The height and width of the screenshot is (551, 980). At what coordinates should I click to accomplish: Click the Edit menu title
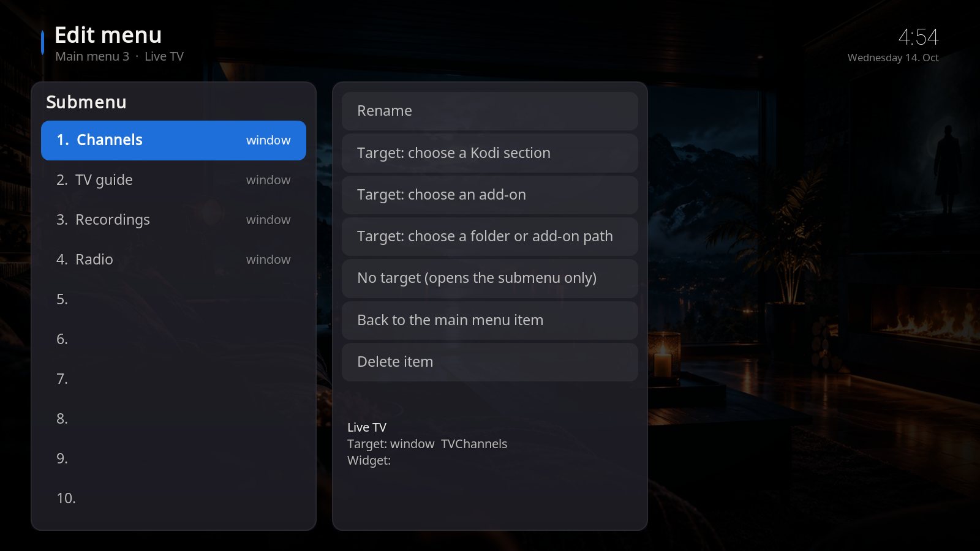pos(108,36)
